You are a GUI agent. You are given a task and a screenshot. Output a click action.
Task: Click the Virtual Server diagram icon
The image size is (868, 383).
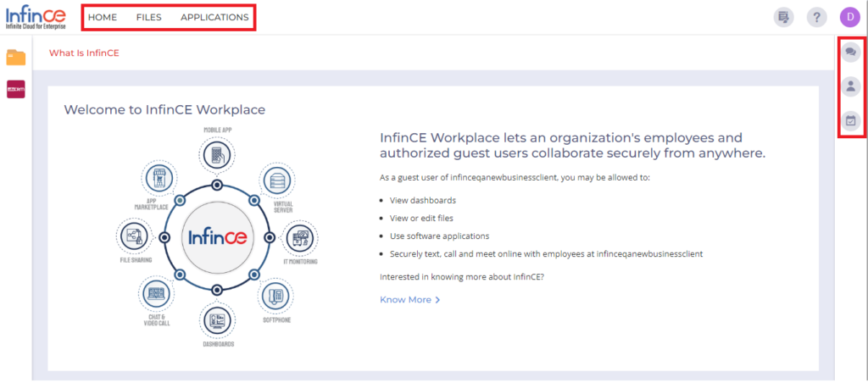point(277,180)
